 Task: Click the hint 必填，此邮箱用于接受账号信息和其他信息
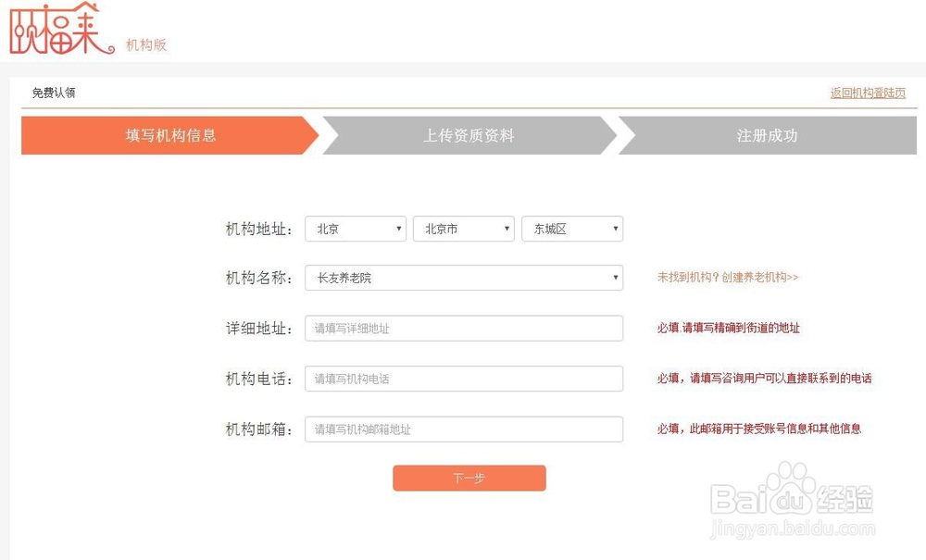(759, 429)
